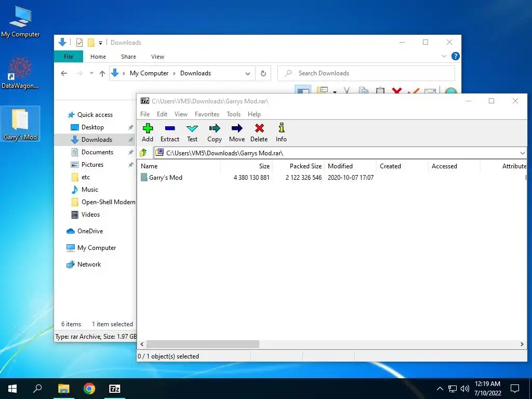This screenshot has width=532, height=399.
Task: Open the DataWagon desktop shortcut
Action: pyautogui.click(x=20, y=73)
